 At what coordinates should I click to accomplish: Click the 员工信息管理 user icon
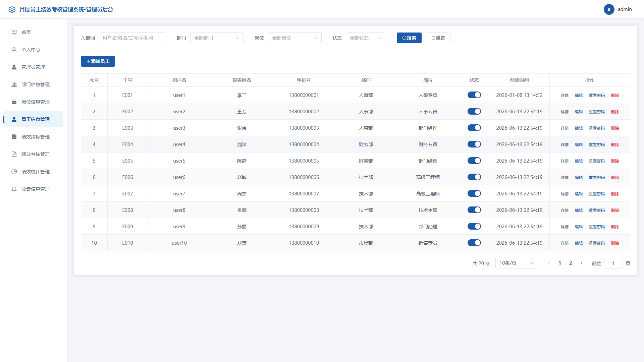tap(14, 119)
